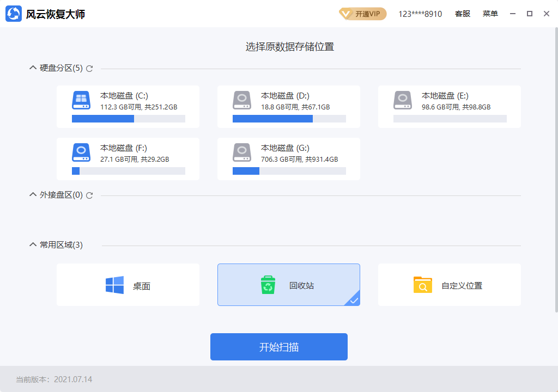This screenshot has width=558, height=392.
Task: Click the C: drive usage bar
Action: (x=129, y=119)
